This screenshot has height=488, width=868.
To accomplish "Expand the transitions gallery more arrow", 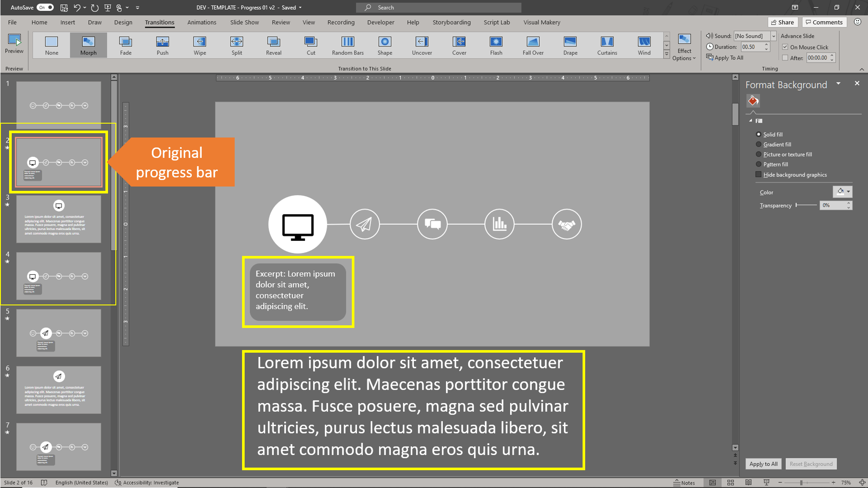I will (666, 55).
